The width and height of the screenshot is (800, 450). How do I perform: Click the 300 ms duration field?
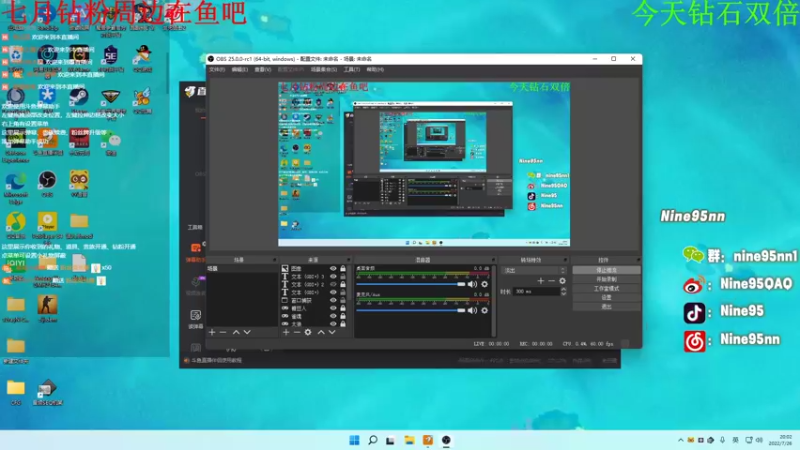click(x=536, y=291)
